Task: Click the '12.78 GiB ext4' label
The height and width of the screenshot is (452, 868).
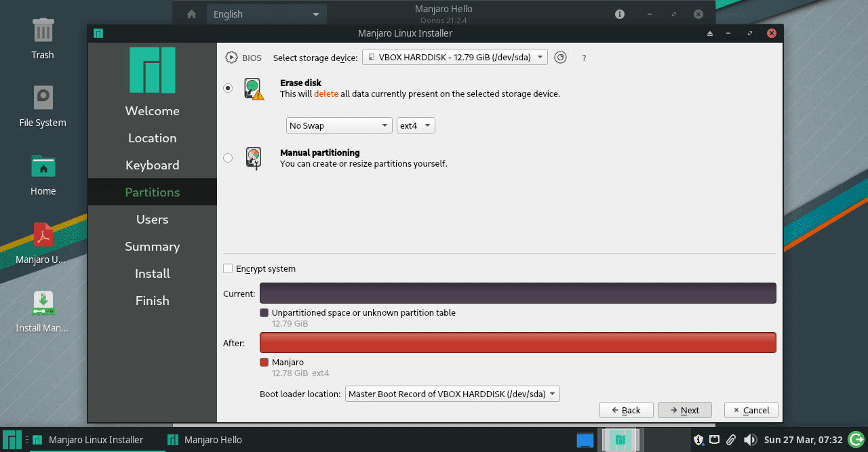Action: click(x=300, y=373)
